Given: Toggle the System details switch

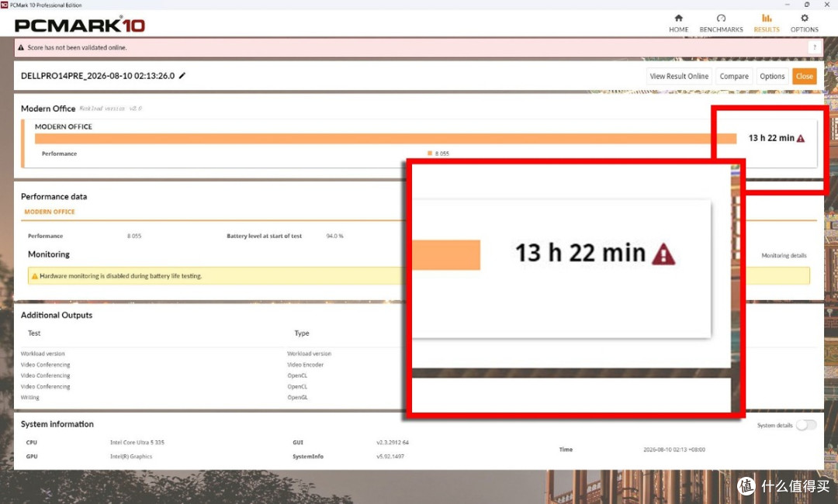Looking at the screenshot, I should point(806,425).
